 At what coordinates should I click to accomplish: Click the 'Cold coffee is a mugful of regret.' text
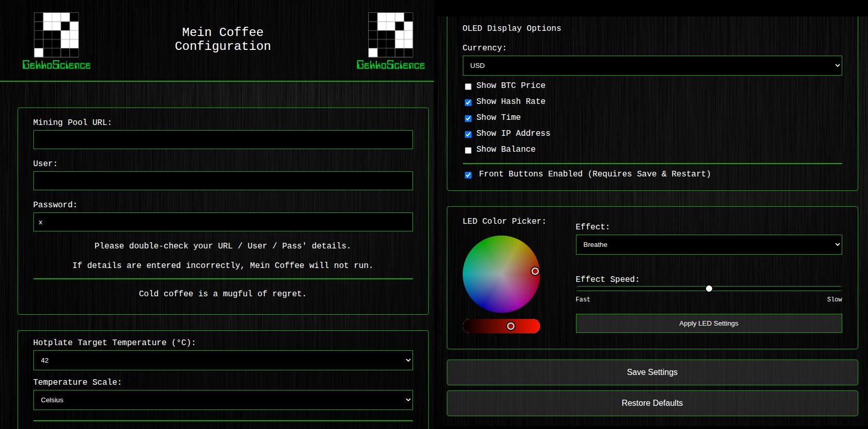223,294
